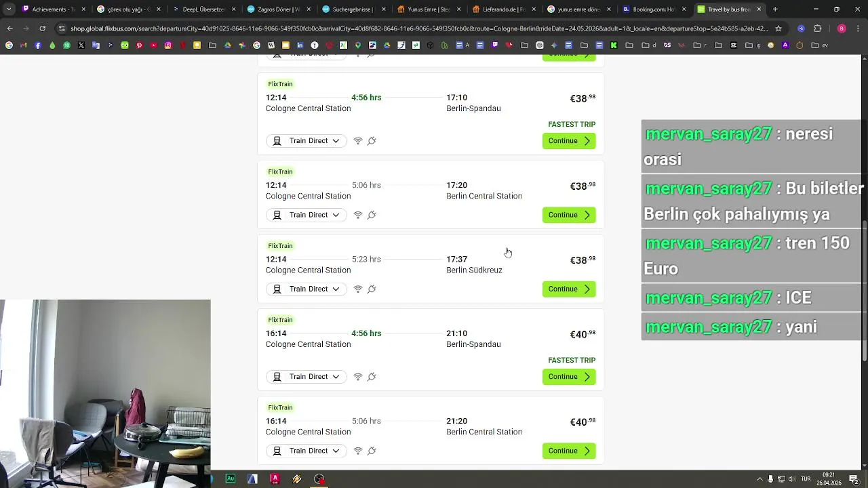868x488 pixels.
Task: Click Wi-Fi icon on Berlin Südkreuz trip
Action: pyautogui.click(x=358, y=289)
